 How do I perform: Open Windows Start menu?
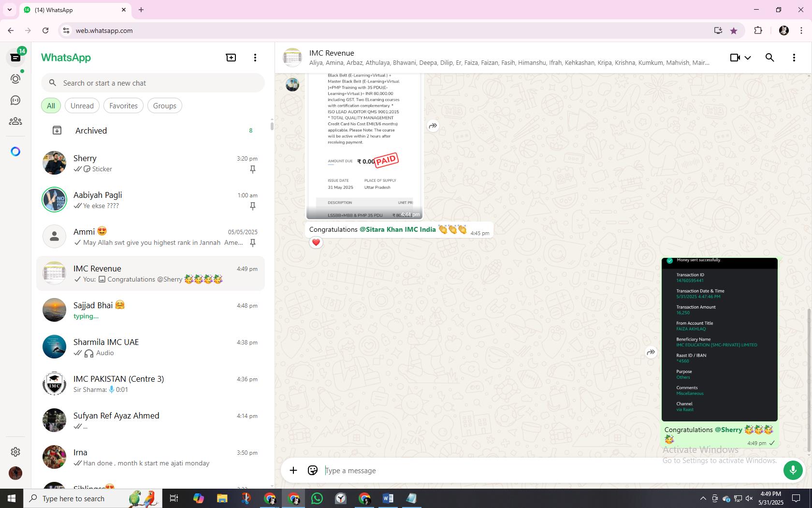tap(12, 498)
